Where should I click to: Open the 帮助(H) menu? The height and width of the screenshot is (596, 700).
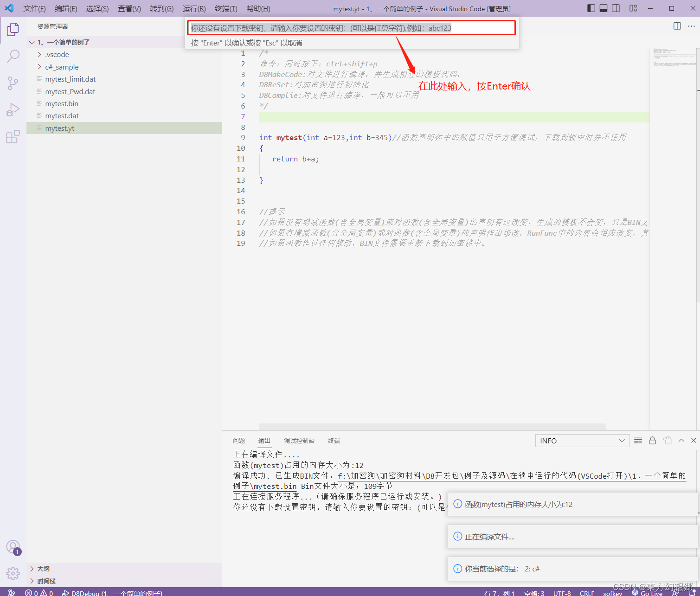pos(258,8)
